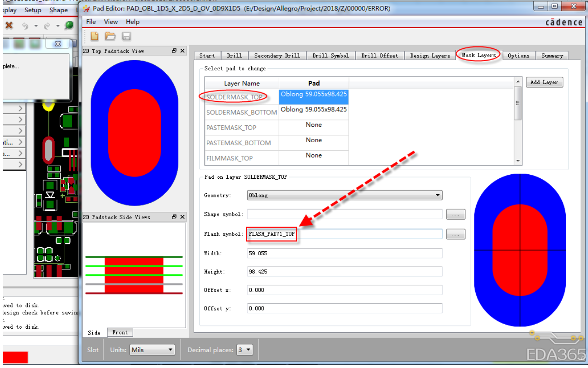This screenshot has width=588, height=368.
Task: Click the pad preview with crosshair on right
Action: (520, 250)
